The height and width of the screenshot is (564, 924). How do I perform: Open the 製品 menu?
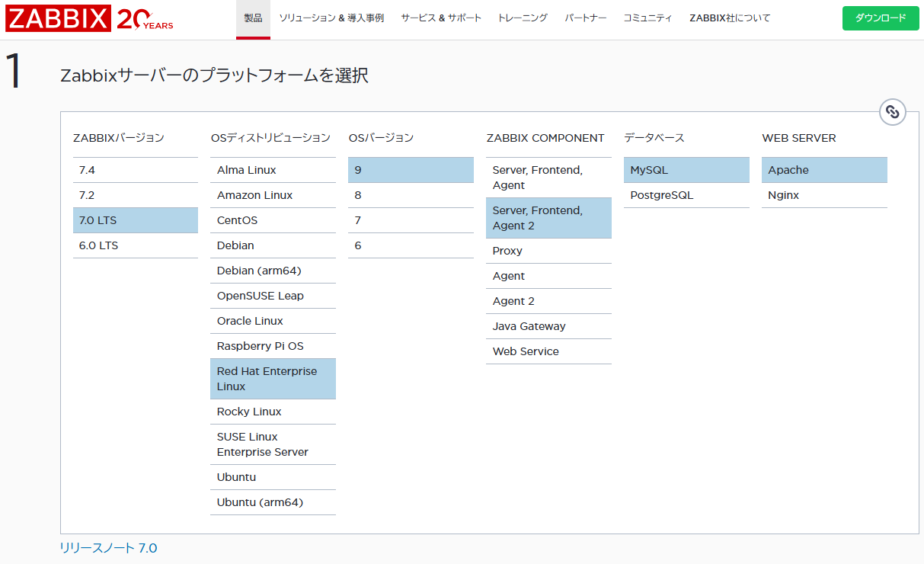[253, 18]
